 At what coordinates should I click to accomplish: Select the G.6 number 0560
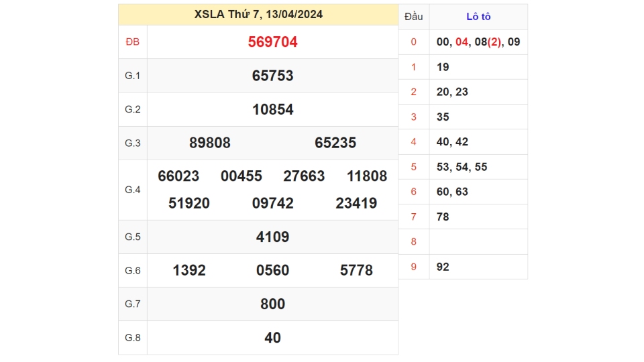273,270
